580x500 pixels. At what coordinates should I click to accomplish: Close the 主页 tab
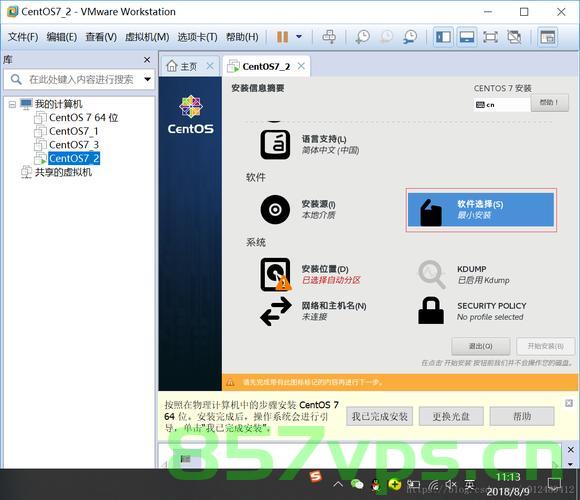click(210, 66)
